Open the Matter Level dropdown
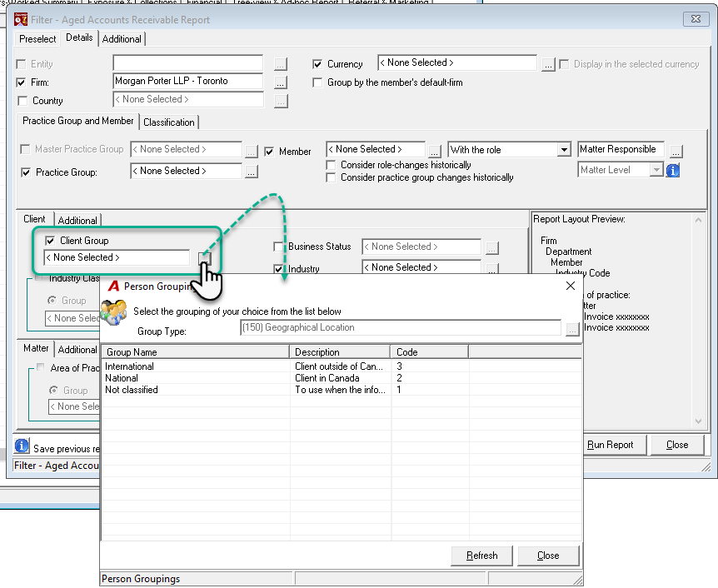Screen dimensions: 718x588 pyautogui.click(x=656, y=170)
